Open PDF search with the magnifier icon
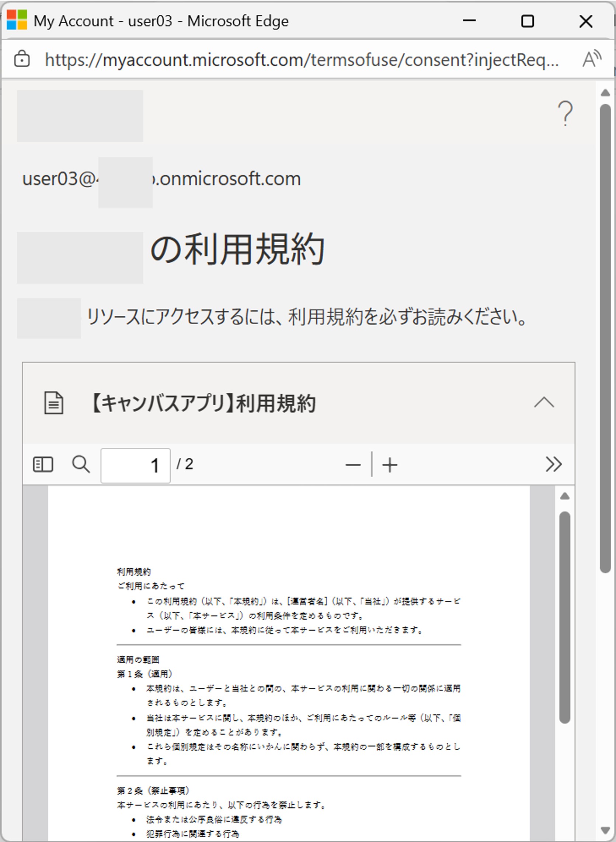Screen dimensions: 616x842 80,464
